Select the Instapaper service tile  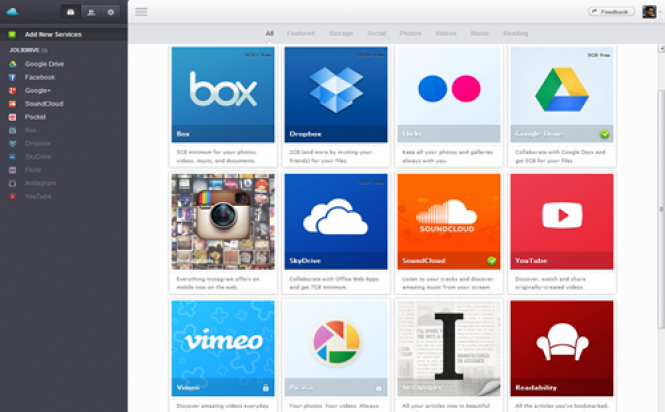coord(449,348)
